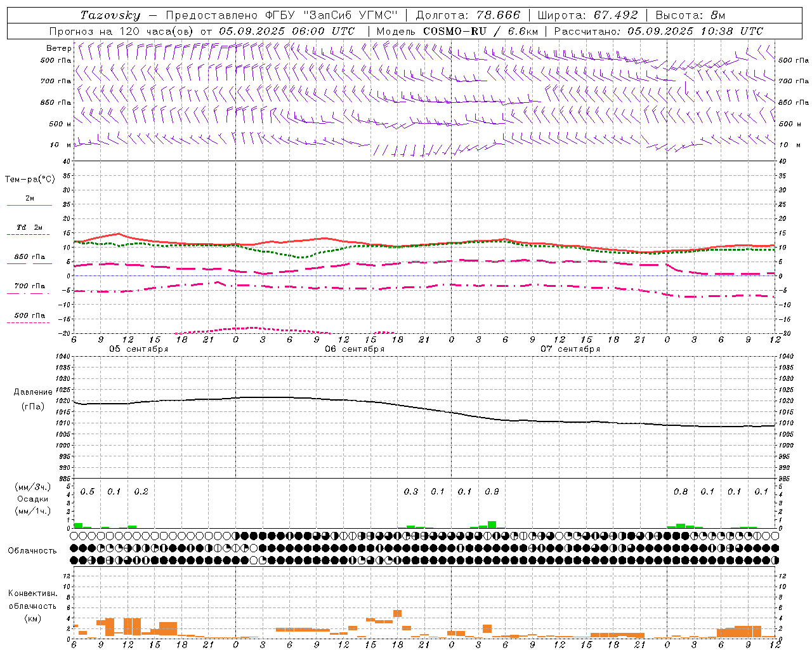Select the Давление pressure chart label
Image resolution: width=812 pixels, height=650 pixels.
33,392
